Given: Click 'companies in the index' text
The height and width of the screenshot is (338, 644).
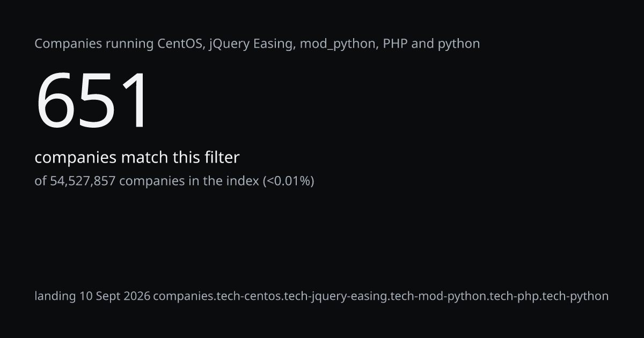Looking at the screenshot, I should (x=189, y=181).
